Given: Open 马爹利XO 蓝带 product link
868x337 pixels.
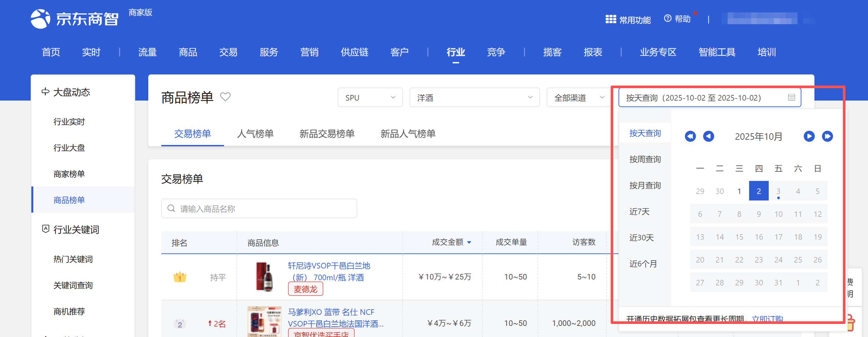Looking at the screenshot, I should pyautogui.click(x=336, y=318).
